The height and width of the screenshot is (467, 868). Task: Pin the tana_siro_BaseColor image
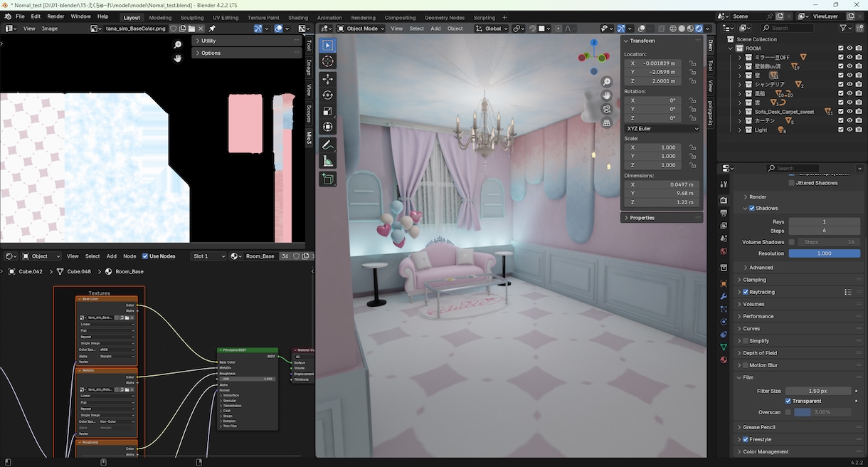pyautogui.click(x=212, y=28)
